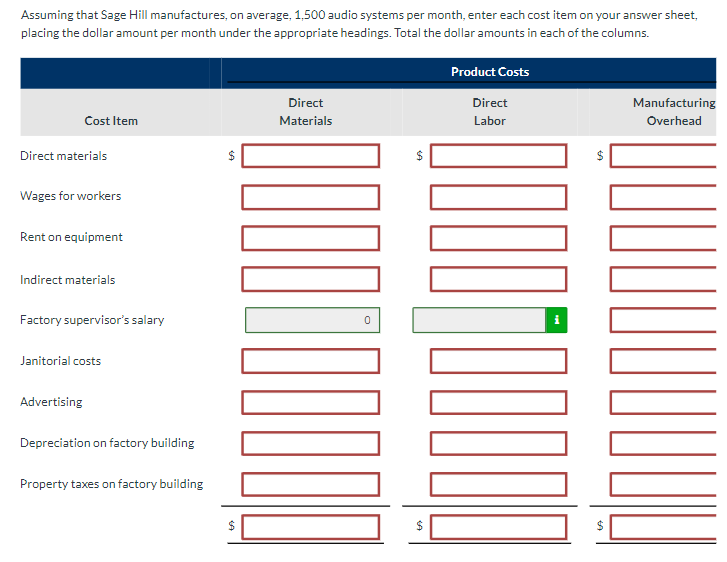
Task: Click the Direct Labor total field
Action: [498, 527]
